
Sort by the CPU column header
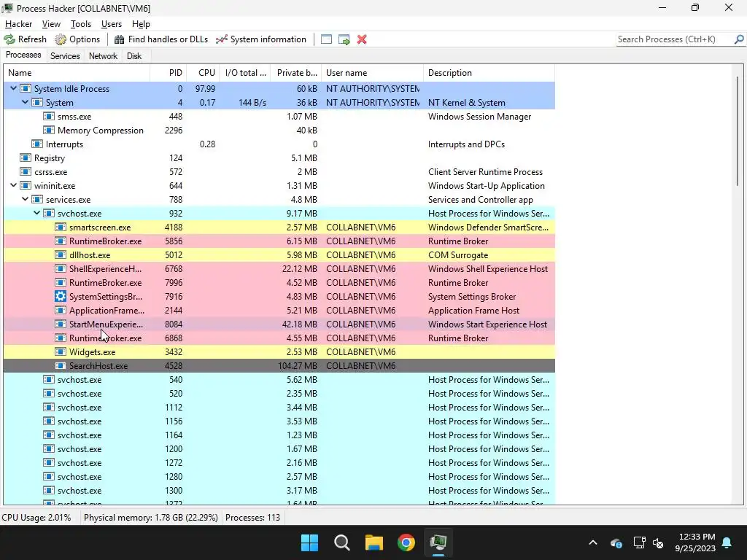coord(203,73)
